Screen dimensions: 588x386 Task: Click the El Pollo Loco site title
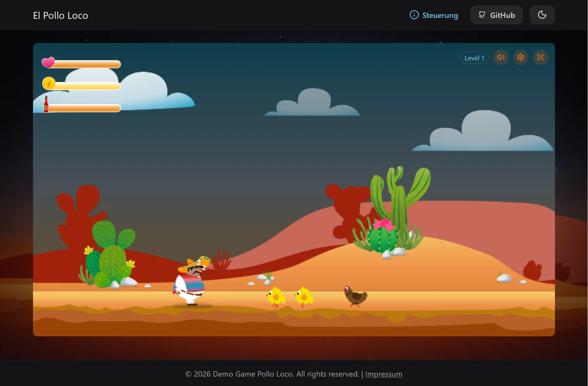pyautogui.click(x=60, y=15)
